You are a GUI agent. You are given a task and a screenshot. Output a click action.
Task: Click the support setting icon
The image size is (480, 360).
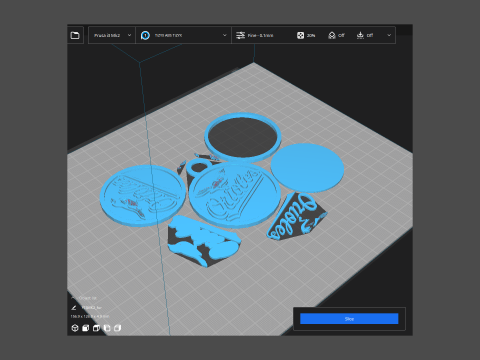pyautogui.click(x=332, y=35)
